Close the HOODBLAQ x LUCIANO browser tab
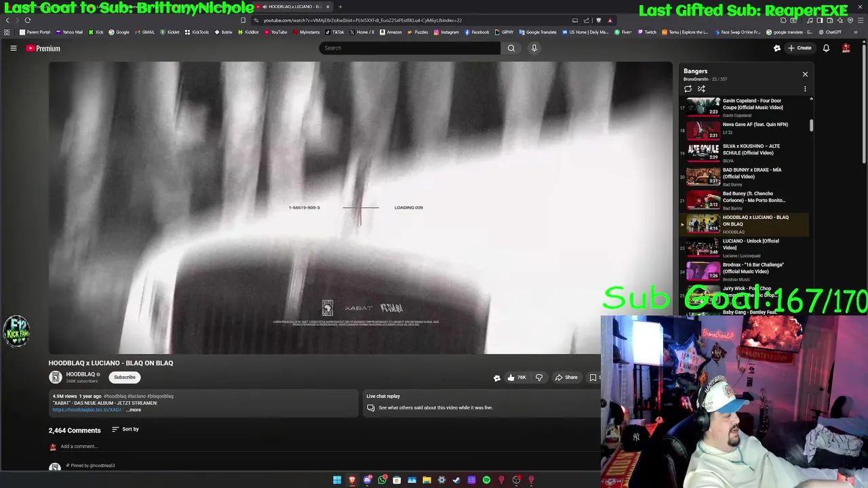The width and height of the screenshot is (868, 488). (328, 7)
